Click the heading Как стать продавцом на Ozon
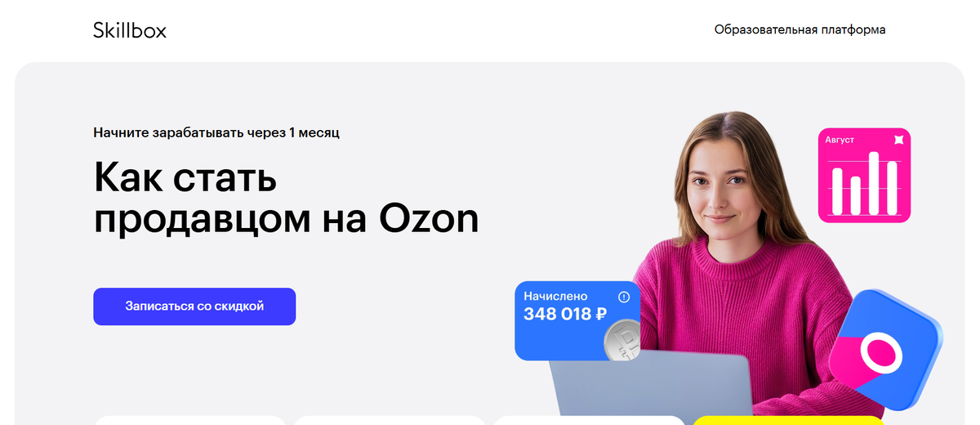Viewport: 980px width, 425px height. point(286,199)
